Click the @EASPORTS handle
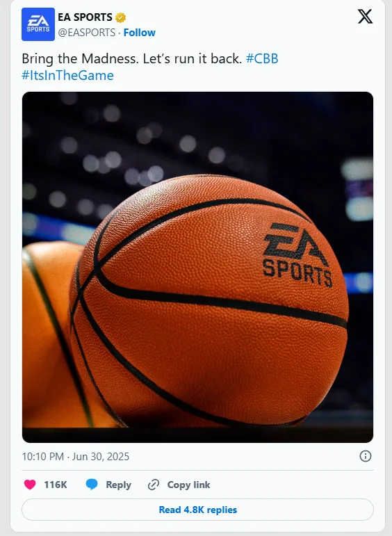 pyautogui.click(x=86, y=33)
